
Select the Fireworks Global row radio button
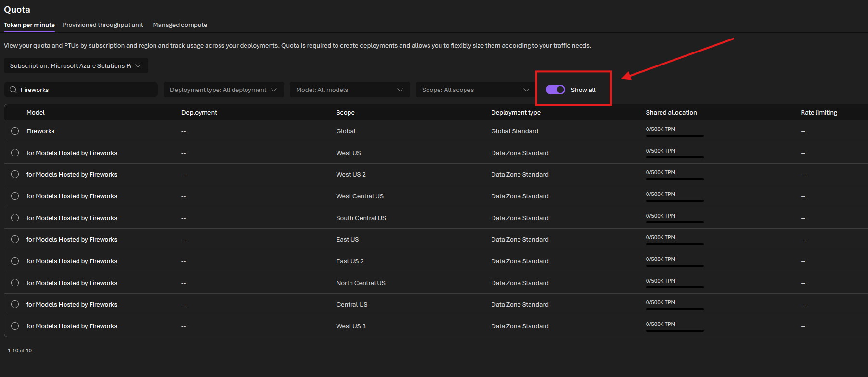point(15,131)
